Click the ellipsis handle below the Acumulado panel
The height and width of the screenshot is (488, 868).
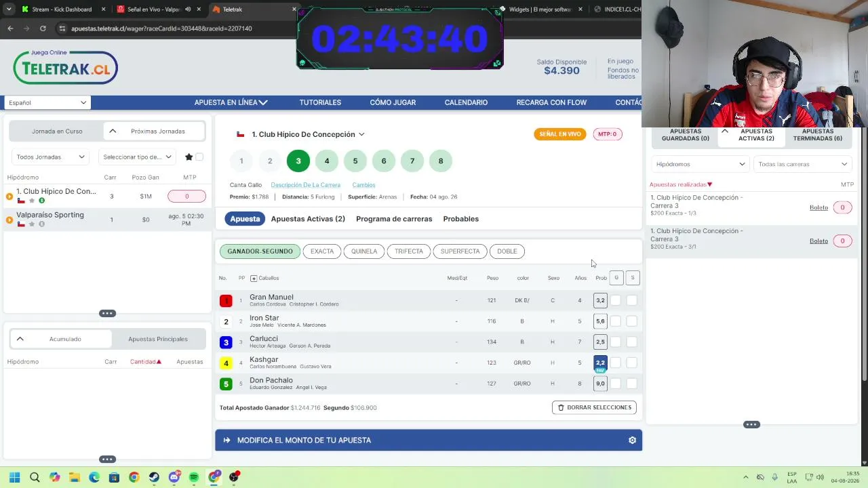pyautogui.click(x=107, y=459)
